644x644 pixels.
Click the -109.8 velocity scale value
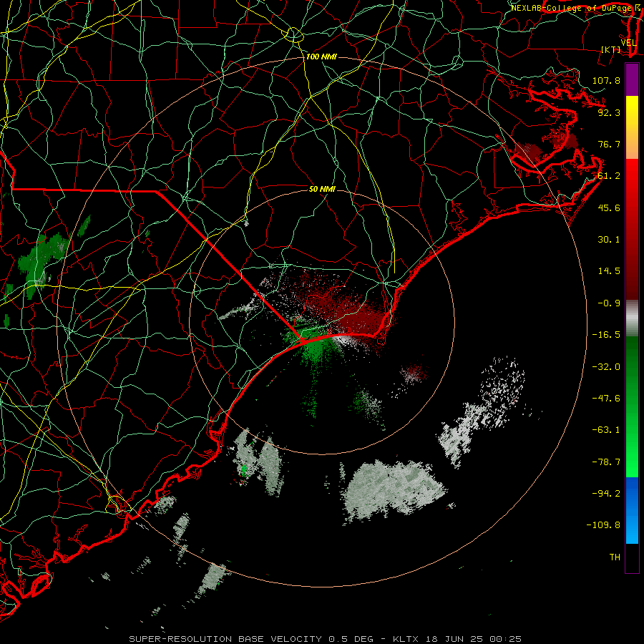point(603,525)
